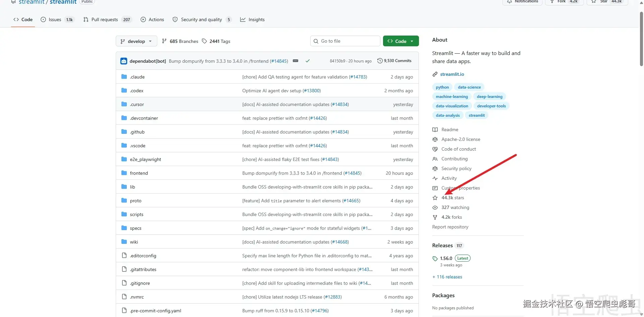
Task: Click the book icon beside Readme
Action: tap(435, 130)
